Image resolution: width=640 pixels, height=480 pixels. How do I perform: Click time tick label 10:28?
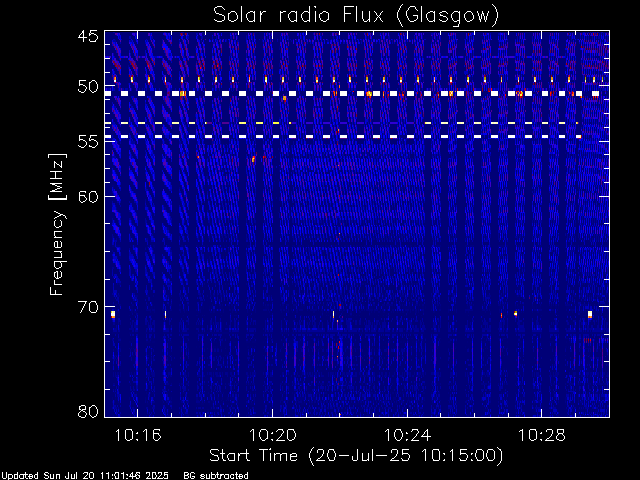[542, 435]
